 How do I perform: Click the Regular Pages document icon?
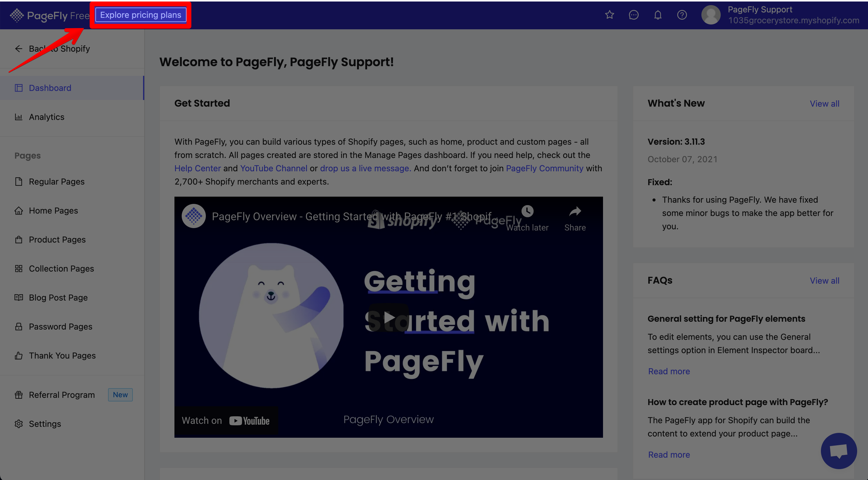(18, 182)
